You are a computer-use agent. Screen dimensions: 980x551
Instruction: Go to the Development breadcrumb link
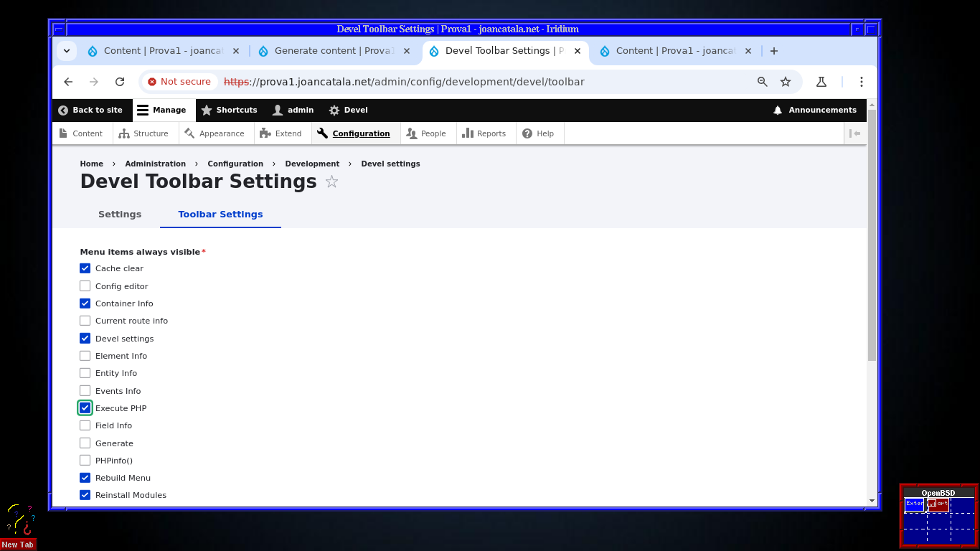click(312, 164)
